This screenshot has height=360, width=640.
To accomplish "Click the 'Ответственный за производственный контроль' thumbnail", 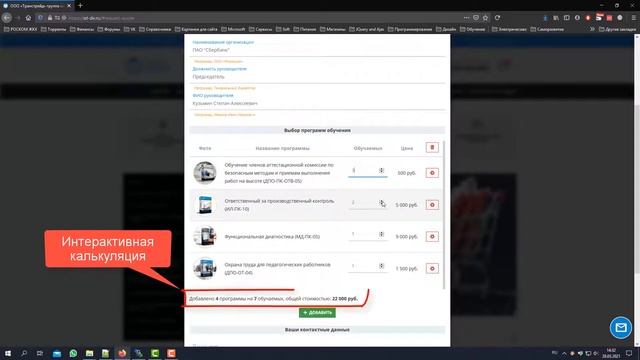I will tap(205, 204).
